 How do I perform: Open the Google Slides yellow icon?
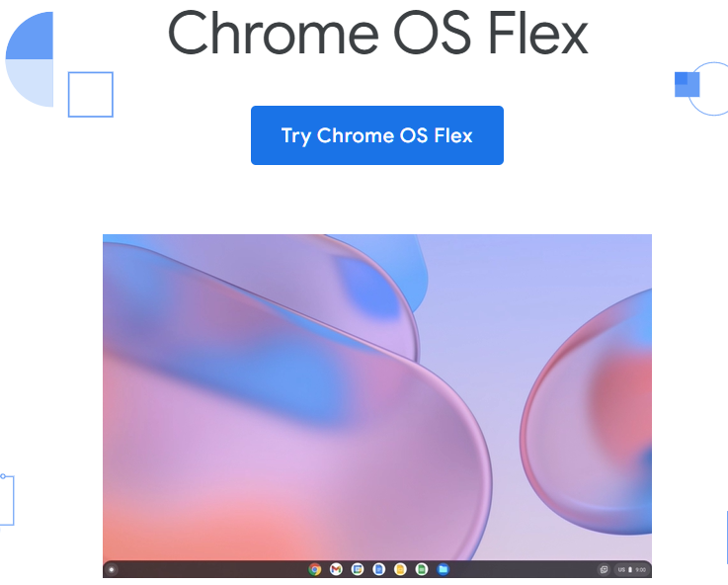[x=400, y=569]
